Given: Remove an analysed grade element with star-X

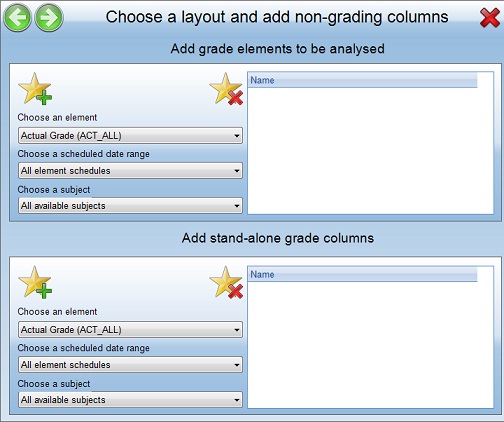Looking at the screenshot, I should [226, 89].
